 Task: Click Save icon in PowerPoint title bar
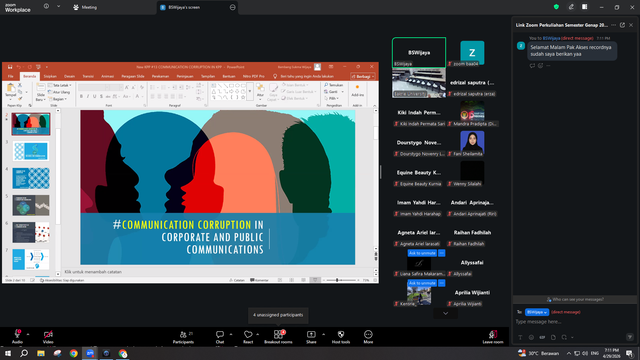10,67
